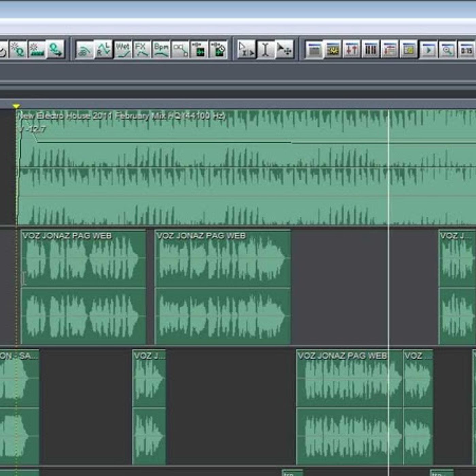Show the time display window 0:15 icon
The width and height of the screenshot is (476, 476).
[466, 50]
